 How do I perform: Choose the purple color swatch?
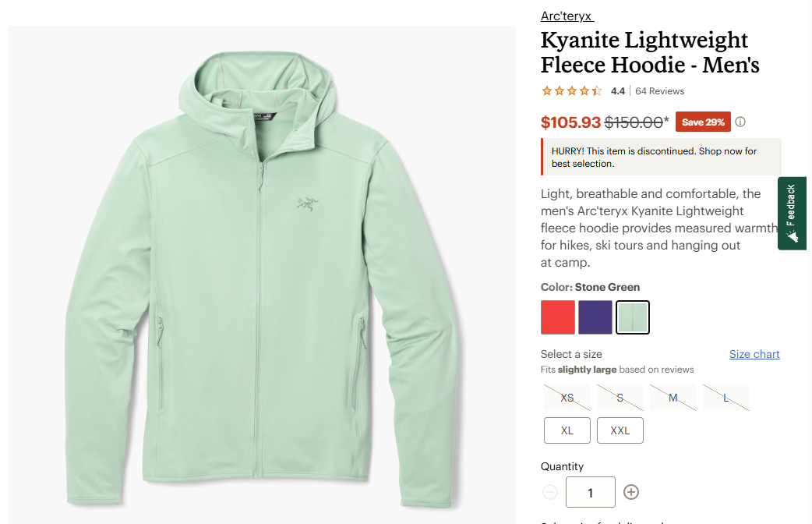click(x=595, y=317)
